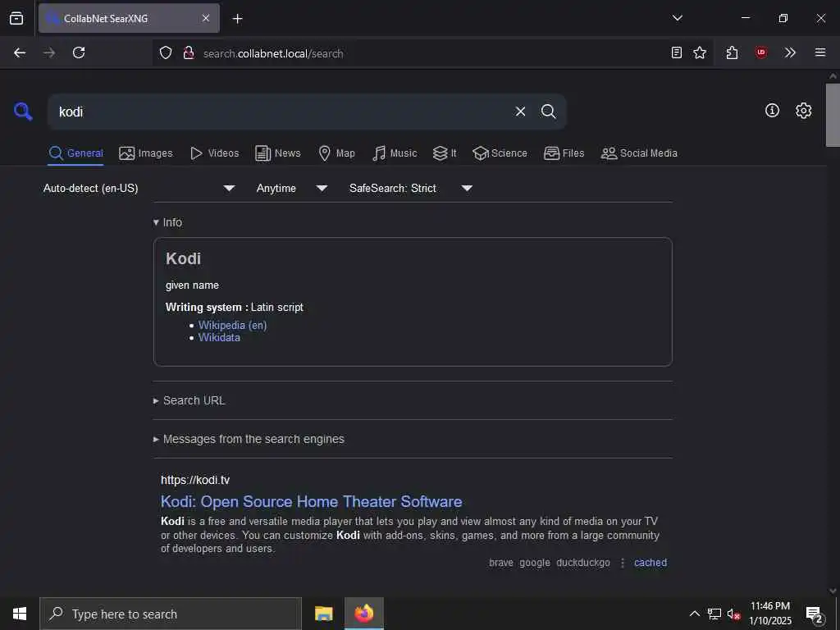Switch to the General category
This screenshot has height=630, width=840.
click(x=75, y=153)
